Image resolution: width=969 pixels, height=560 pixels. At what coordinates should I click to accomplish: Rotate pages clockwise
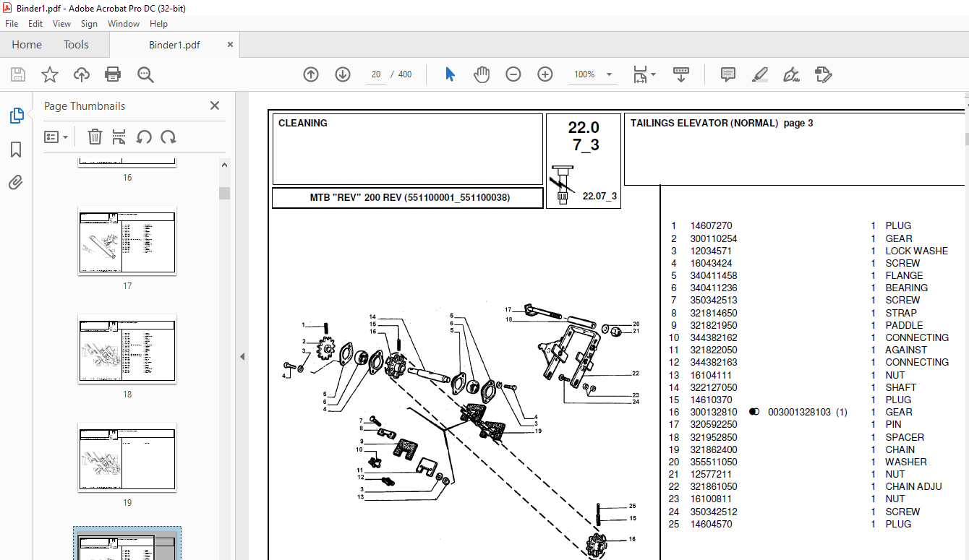168,137
